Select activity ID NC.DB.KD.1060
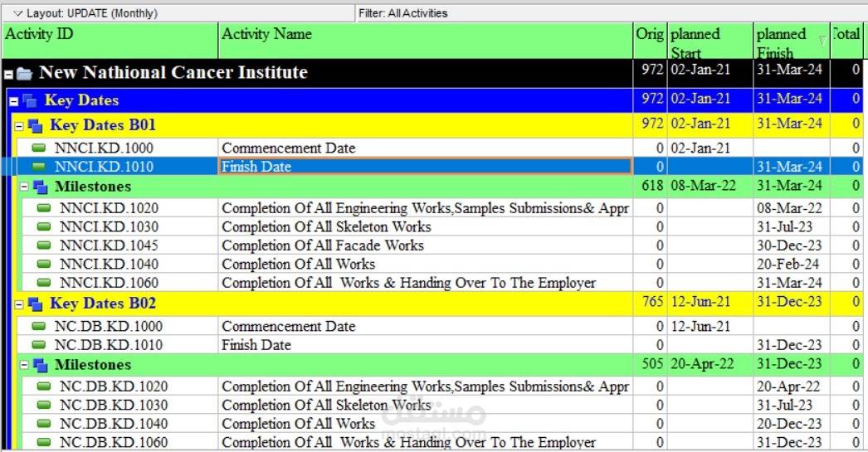This screenshot has width=868, height=452. [x=114, y=443]
